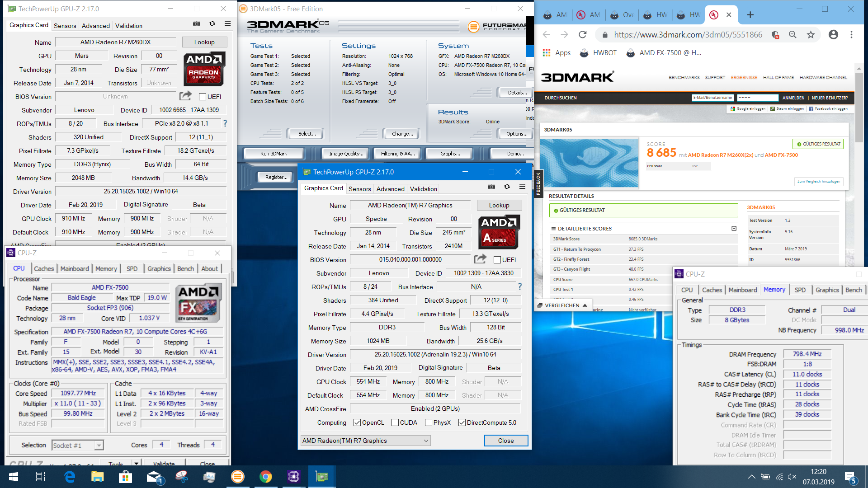Click the screenshot camera icon in top-left GPU-Z

(x=197, y=24)
